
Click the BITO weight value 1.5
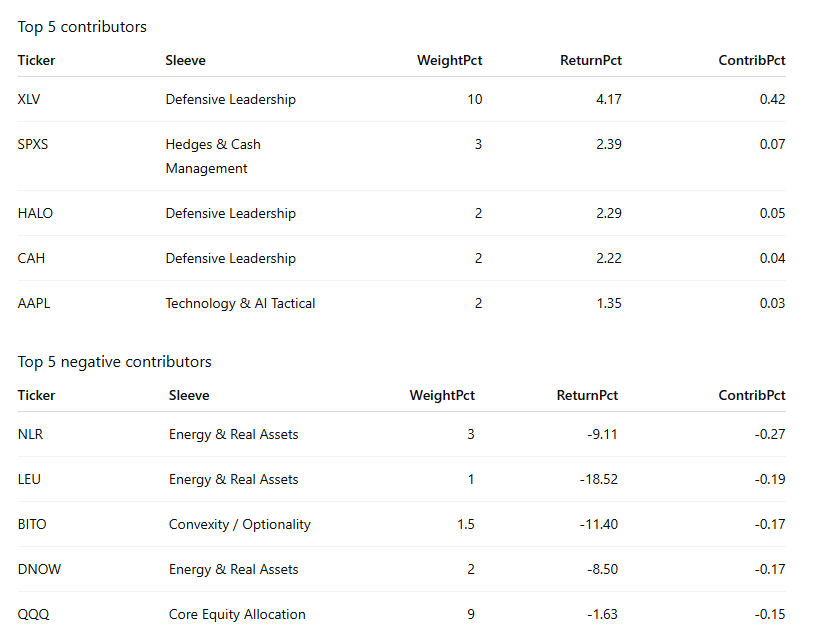pyautogui.click(x=466, y=524)
